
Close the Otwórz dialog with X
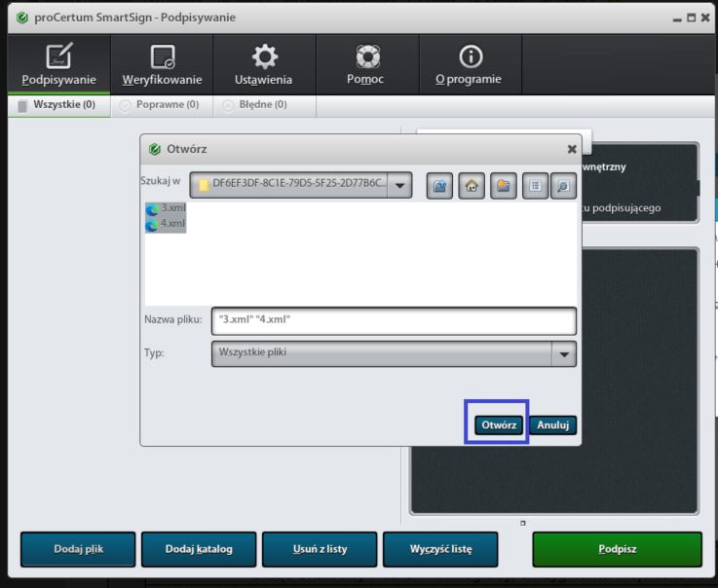click(572, 149)
